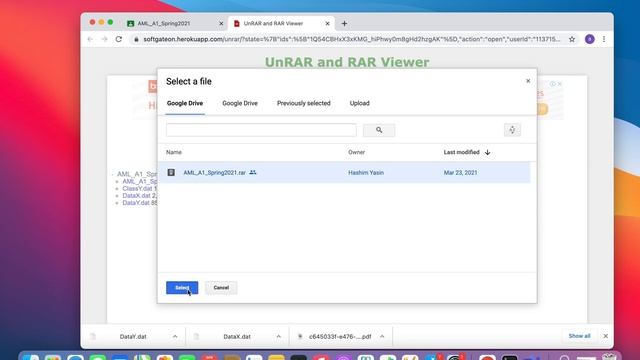This screenshot has height=360, width=640.
Task: Open a new browser tab
Action: pos(344,24)
